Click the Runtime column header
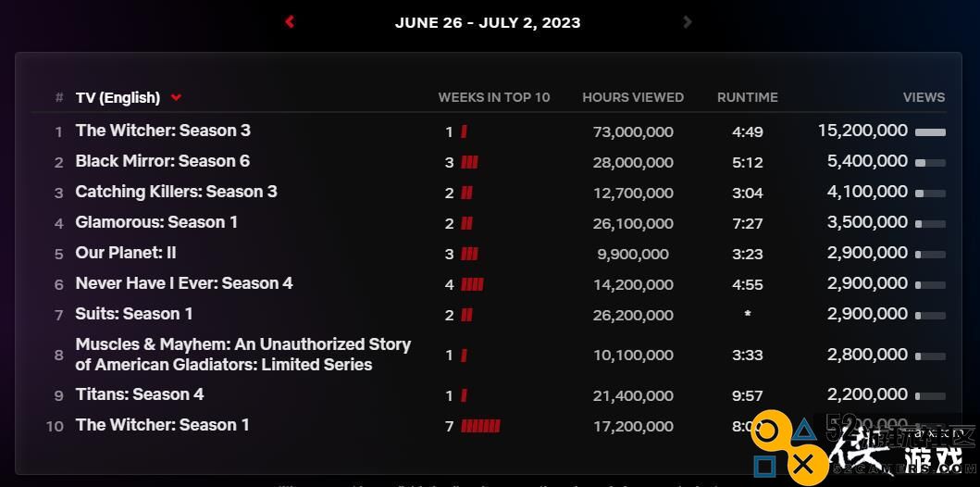The image size is (980, 487). coord(748,97)
